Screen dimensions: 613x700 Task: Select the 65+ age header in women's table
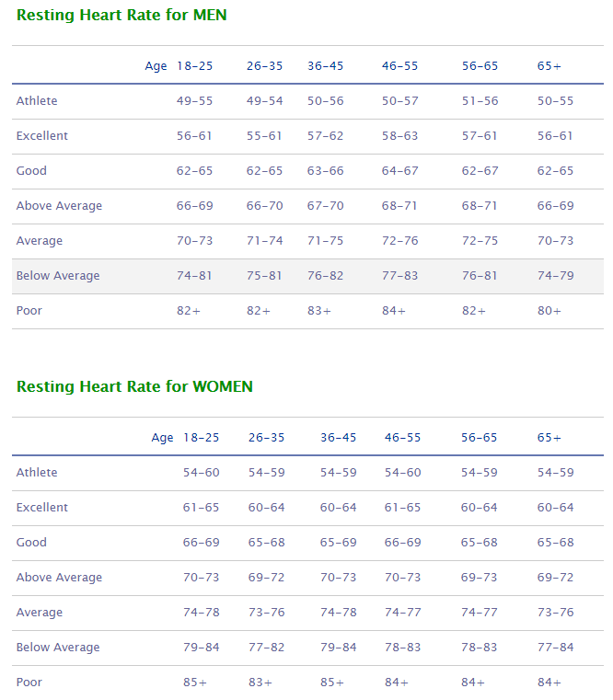pos(549,438)
